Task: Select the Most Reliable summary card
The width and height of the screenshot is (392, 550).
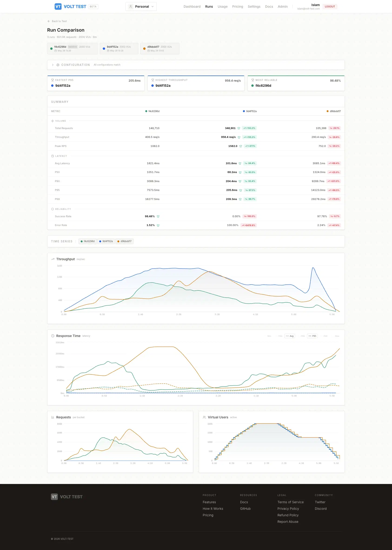Action: click(296, 83)
